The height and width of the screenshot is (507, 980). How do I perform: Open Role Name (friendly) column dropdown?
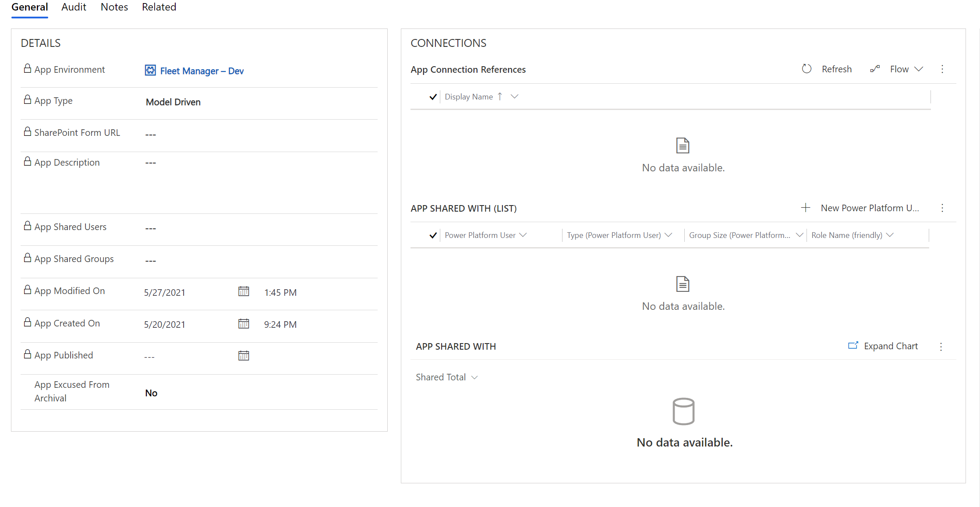click(x=890, y=235)
